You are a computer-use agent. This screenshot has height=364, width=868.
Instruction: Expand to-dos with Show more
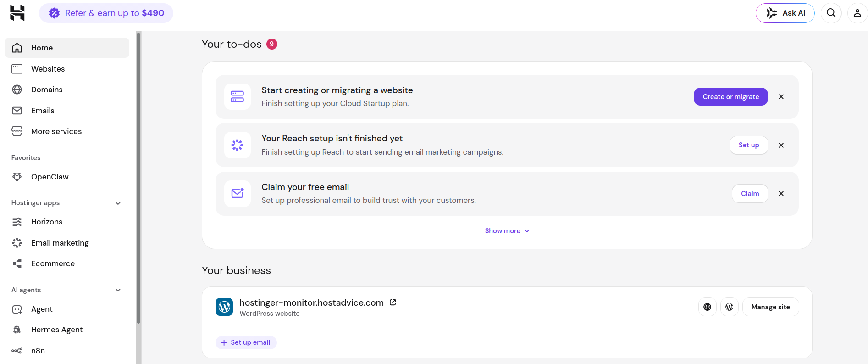[x=507, y=231]
